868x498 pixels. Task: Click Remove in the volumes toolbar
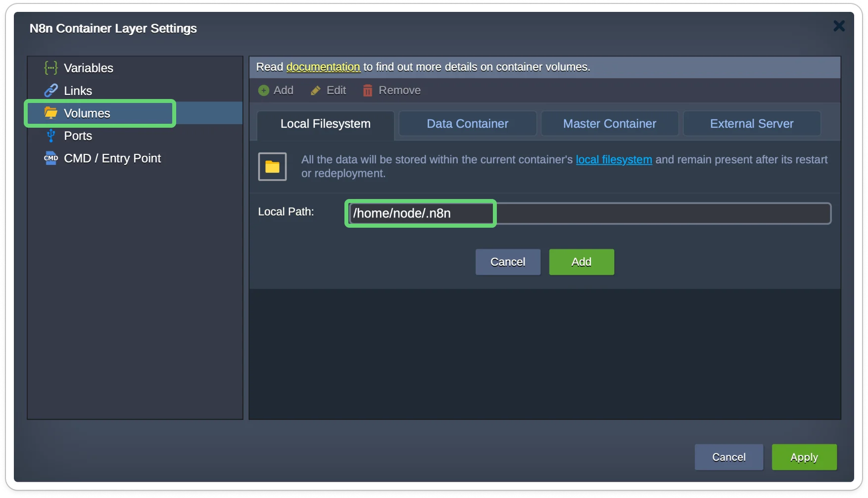tap(391, 90)
